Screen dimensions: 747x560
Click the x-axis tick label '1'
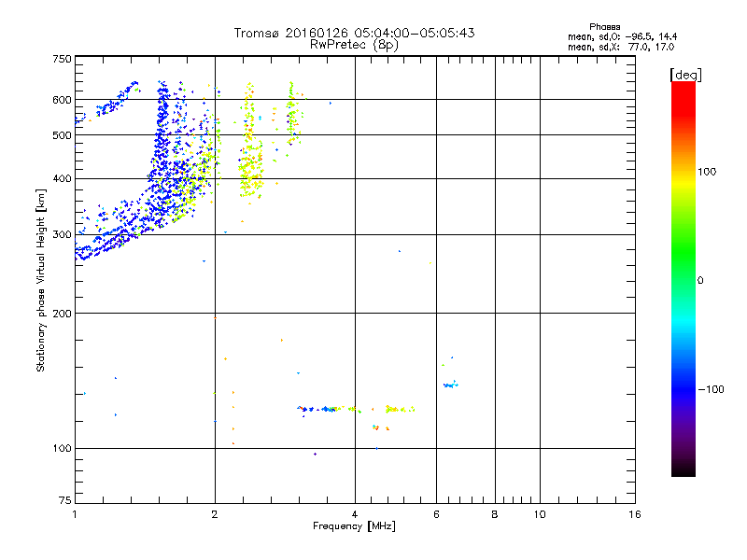pyautogui.click(x=75, y=514)
